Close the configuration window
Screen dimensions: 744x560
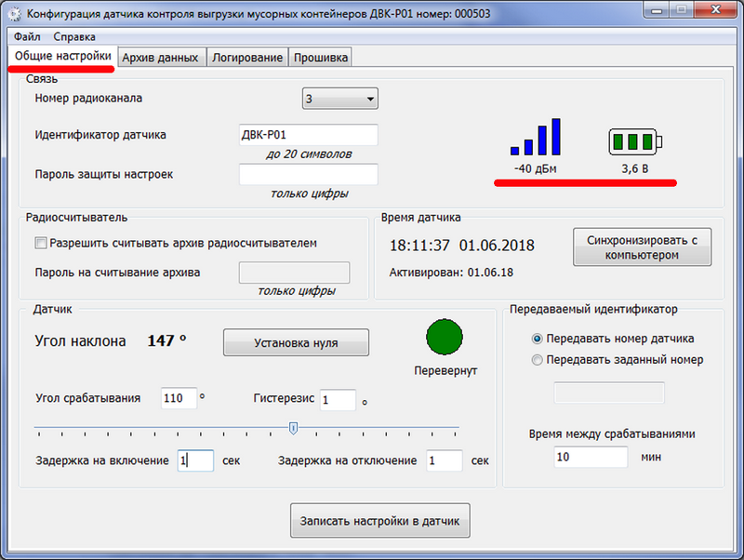point(716,10)
